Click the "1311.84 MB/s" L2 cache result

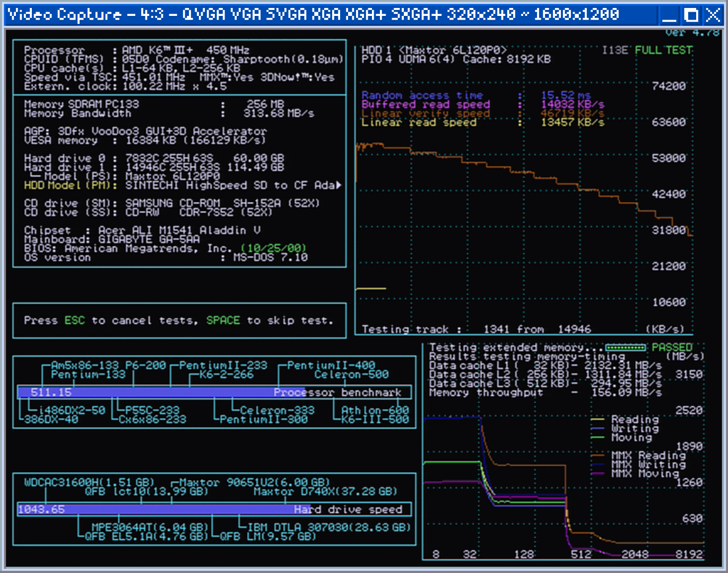click(623, 375)
